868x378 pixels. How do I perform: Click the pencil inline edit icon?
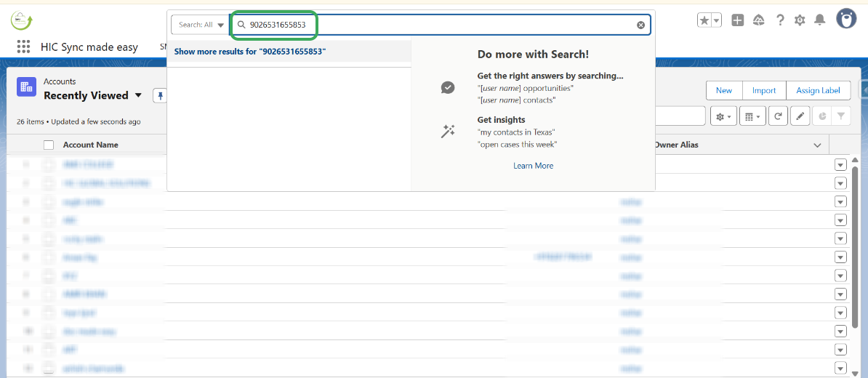click(x=800, y=116)
